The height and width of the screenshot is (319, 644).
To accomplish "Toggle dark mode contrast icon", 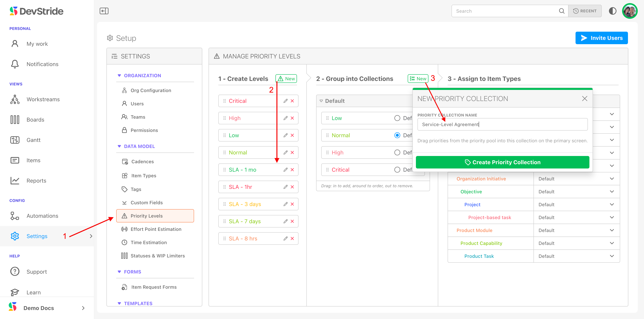I will pos(612,11).
